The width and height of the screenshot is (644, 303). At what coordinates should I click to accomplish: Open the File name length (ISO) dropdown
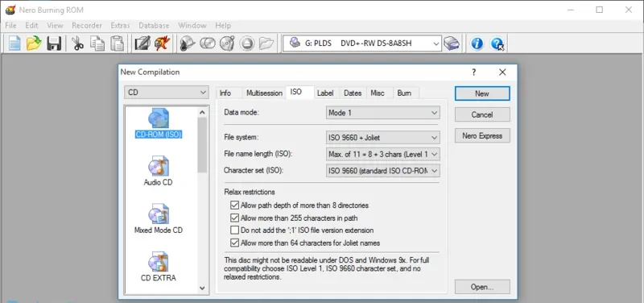tap(383, 154)
